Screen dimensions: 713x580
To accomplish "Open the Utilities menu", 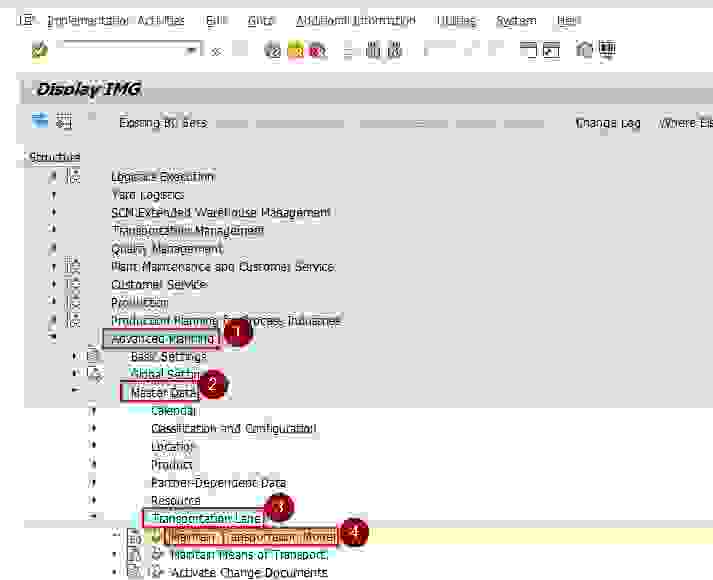I will point(456,20).
